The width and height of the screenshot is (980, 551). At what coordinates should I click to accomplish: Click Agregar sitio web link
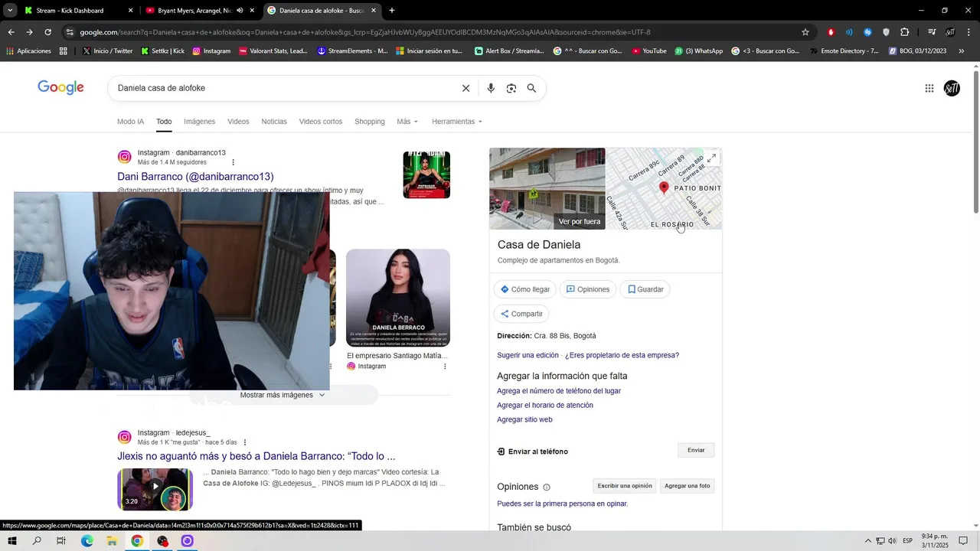click(524, 420)
